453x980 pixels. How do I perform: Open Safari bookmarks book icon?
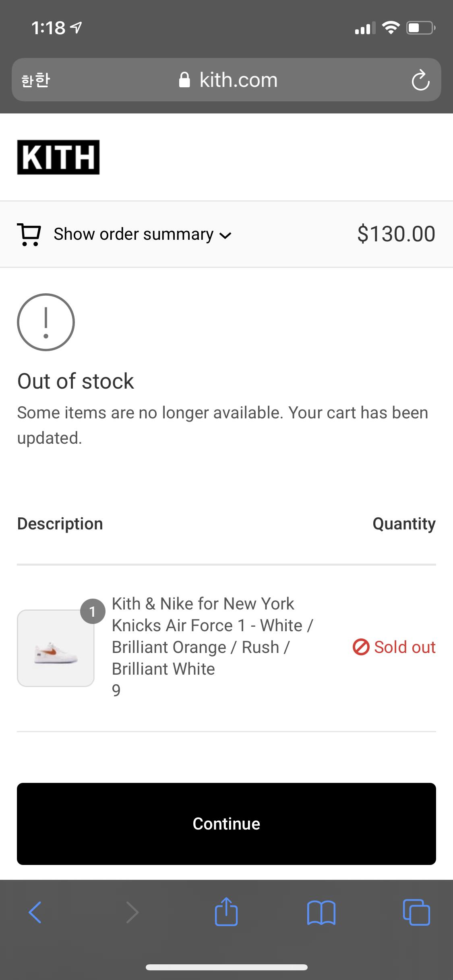(x=321, y=912)
